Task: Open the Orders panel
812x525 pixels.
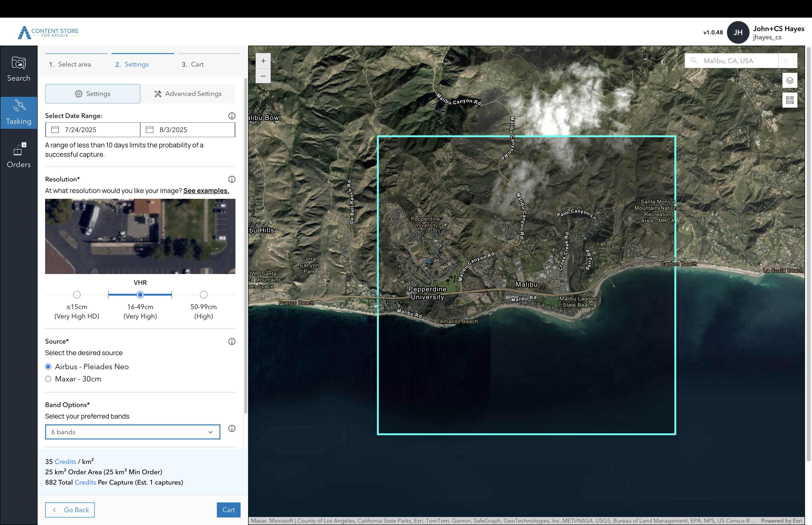Action: (19, 155)
